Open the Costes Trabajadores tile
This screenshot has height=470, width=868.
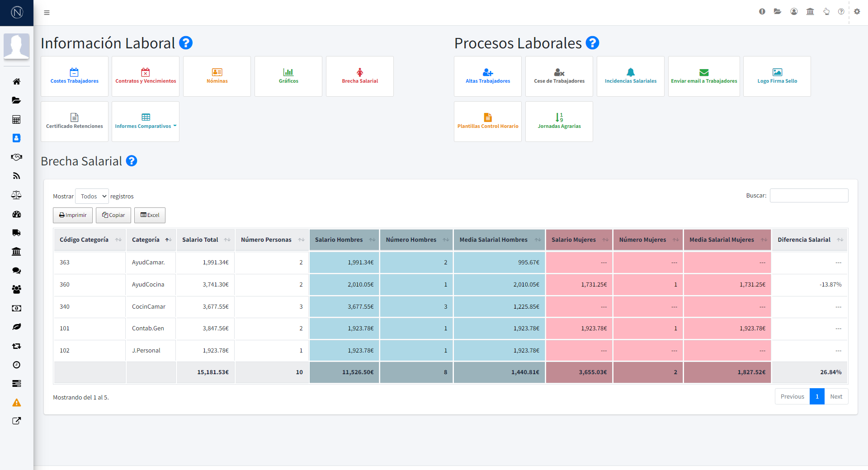pos(74,76)
